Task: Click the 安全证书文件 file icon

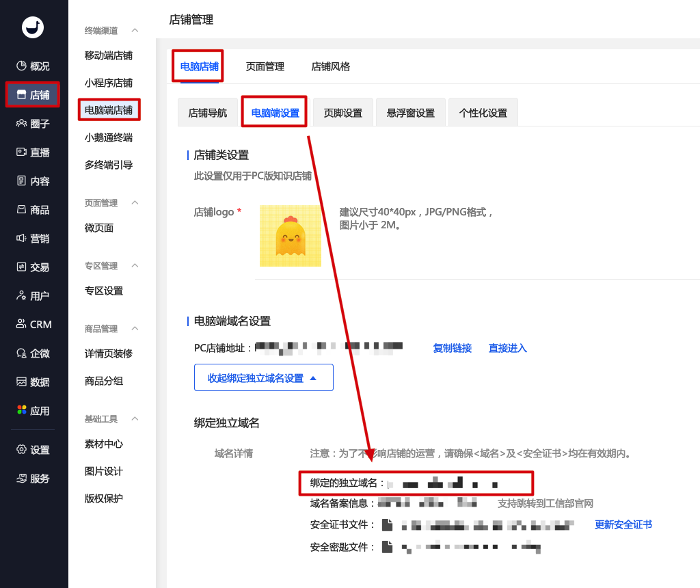Action: point(388,524)
